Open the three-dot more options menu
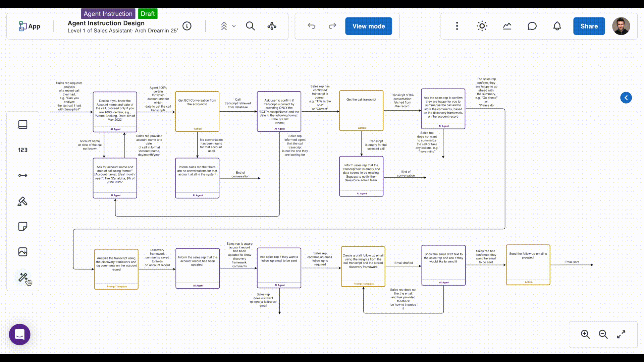 (x=457, y=26)
